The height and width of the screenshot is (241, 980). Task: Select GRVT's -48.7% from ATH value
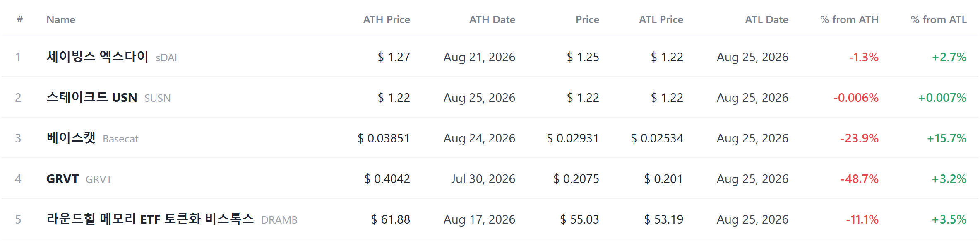[x=859, y=179]
